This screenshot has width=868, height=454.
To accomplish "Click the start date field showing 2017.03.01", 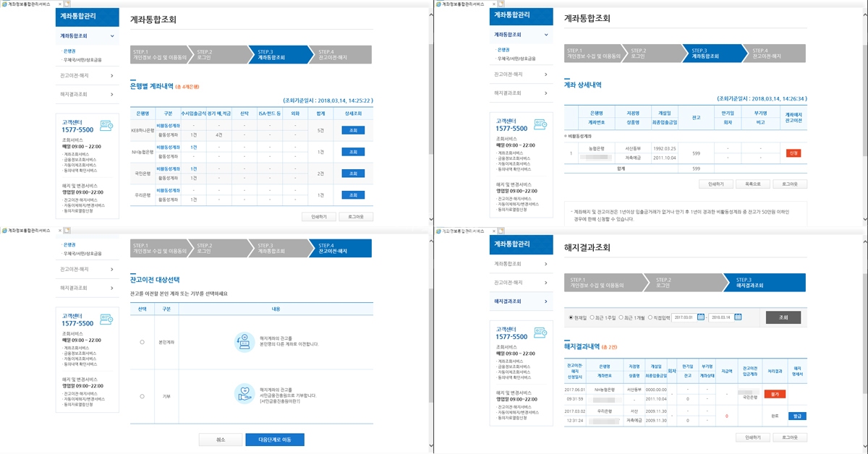I will pos(684,317).
